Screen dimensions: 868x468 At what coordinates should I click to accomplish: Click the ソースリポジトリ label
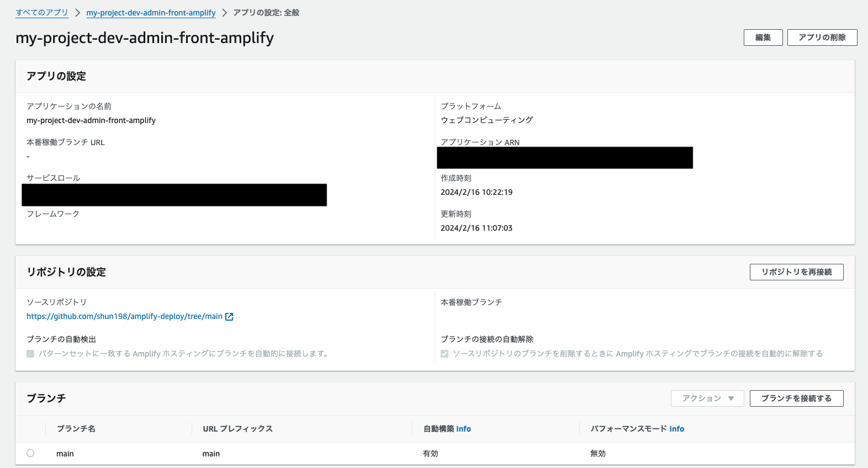pos(57,302)
